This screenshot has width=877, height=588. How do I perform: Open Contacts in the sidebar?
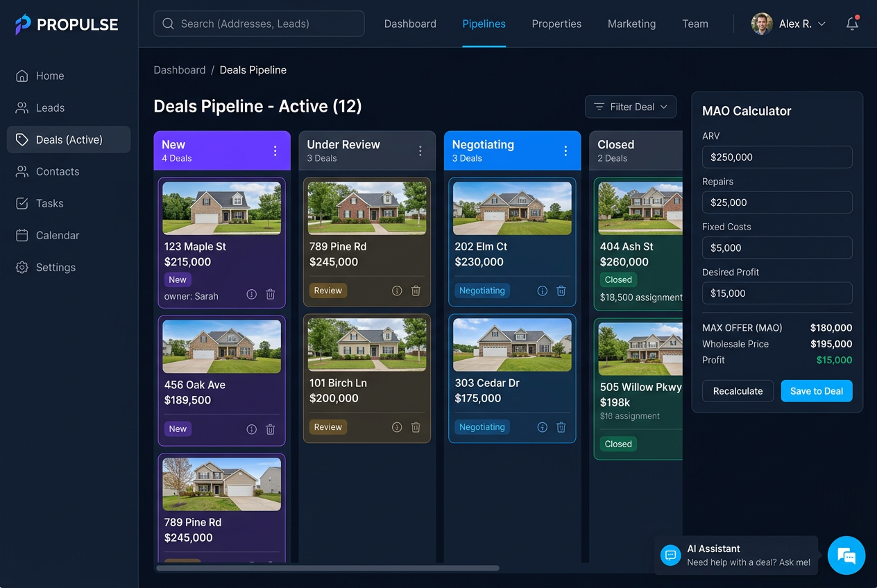[68, 171]
